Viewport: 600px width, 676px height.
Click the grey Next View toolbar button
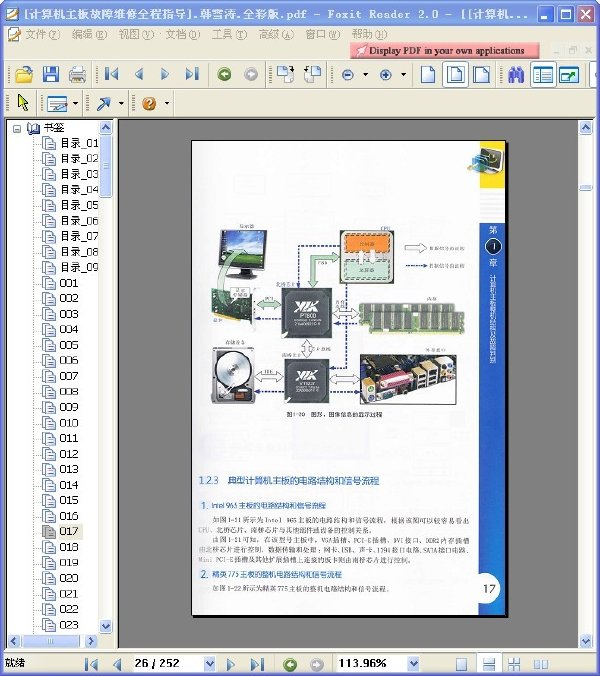(x=251, y=75)
